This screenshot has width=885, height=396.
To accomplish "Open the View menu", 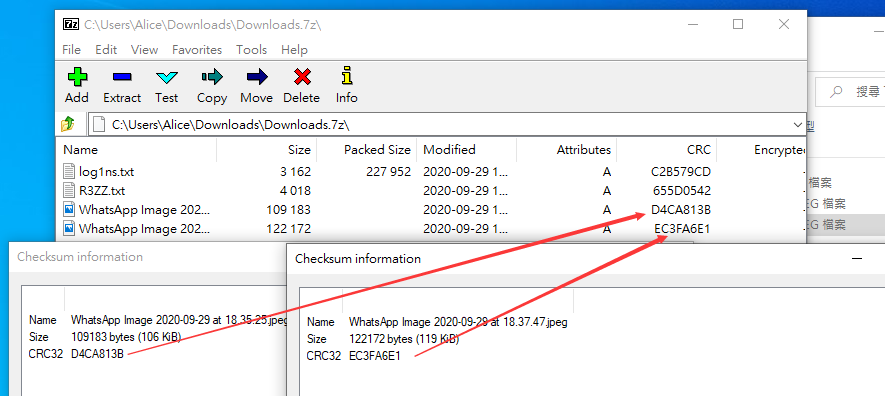I will (x=144, y=50).
